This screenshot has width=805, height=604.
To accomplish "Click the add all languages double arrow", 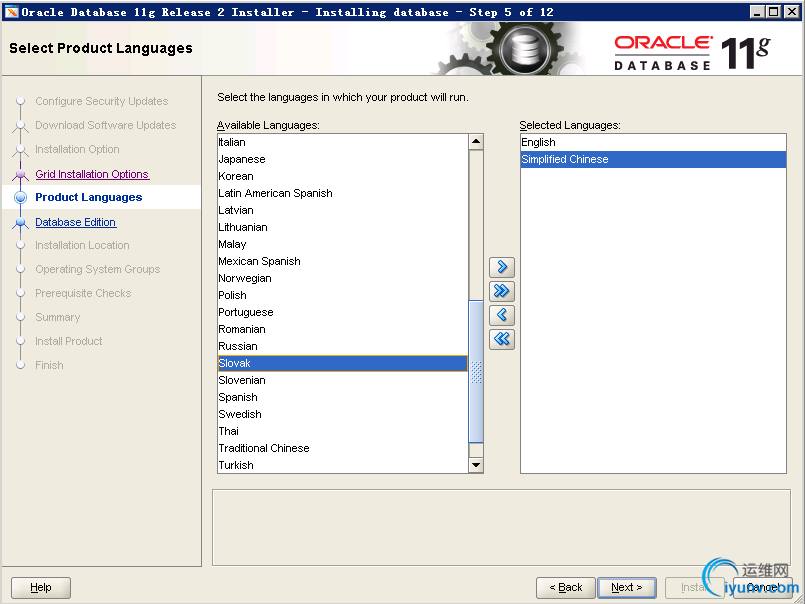I will (x=502, y=291).
